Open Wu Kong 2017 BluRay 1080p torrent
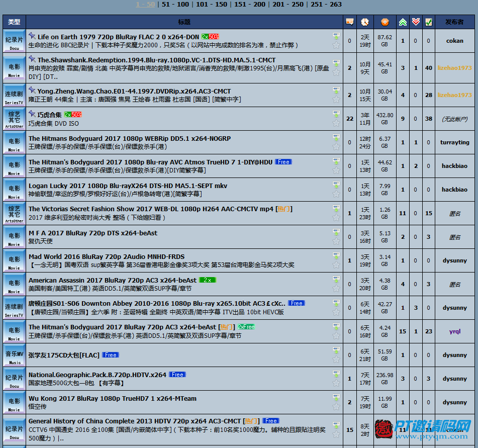The width and height of the screenshot is (478, 448). 113,398
